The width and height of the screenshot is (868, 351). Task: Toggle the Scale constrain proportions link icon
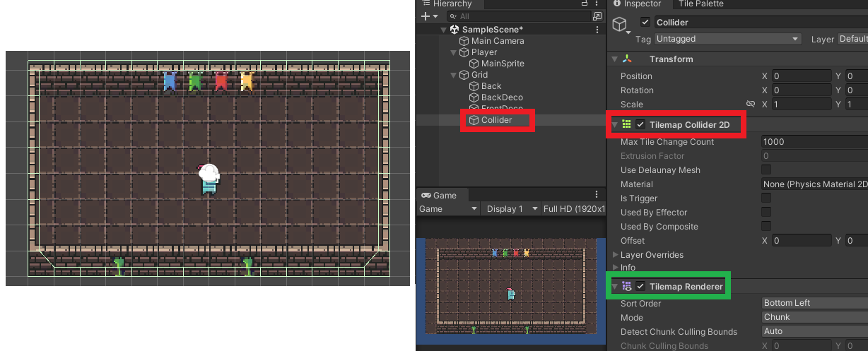[x=751, y=105]
